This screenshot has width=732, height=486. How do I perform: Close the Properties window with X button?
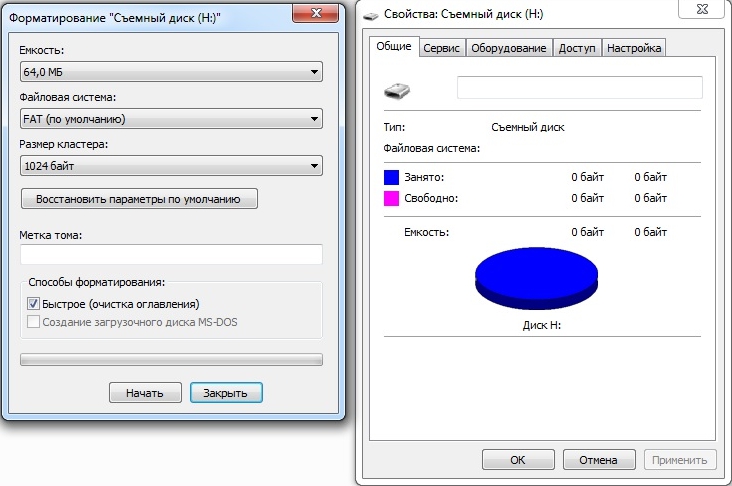702,8
